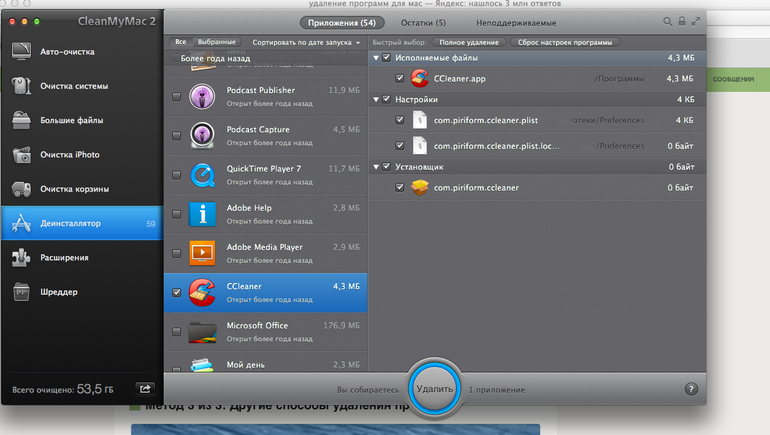Viewport: 770px width, 435px height.
Task: Check the Microsoft Office checkbox
Action: 177,331
